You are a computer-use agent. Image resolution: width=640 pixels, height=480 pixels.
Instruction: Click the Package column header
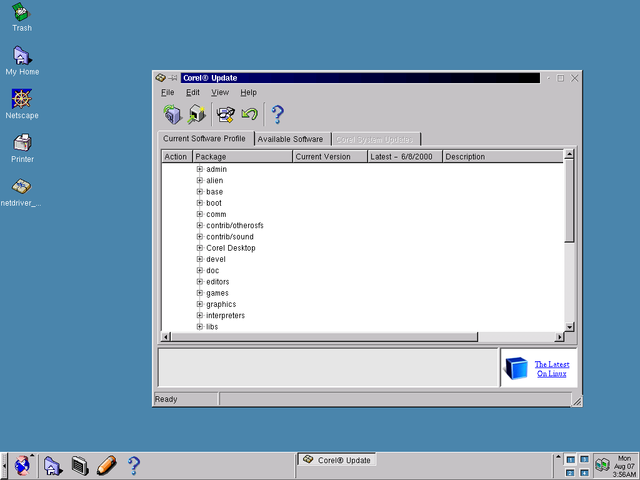[242, 157]
